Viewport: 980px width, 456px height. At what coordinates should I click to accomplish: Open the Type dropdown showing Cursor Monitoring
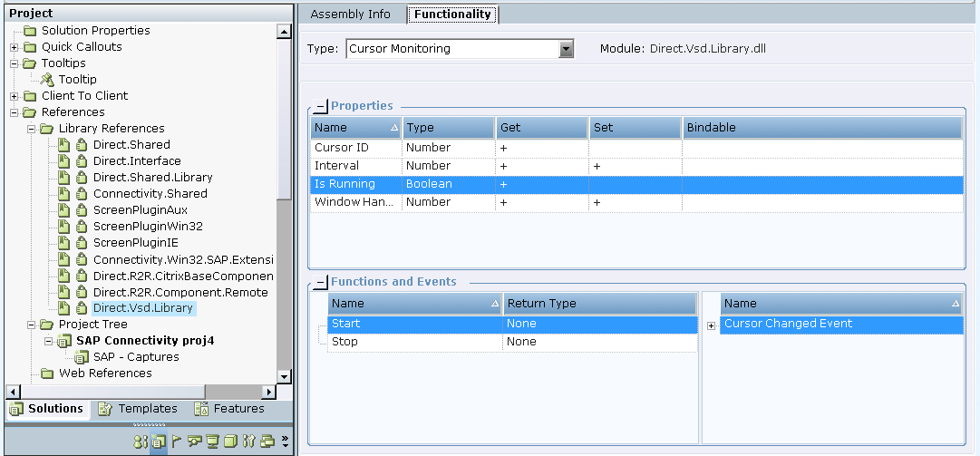point(567,49)
